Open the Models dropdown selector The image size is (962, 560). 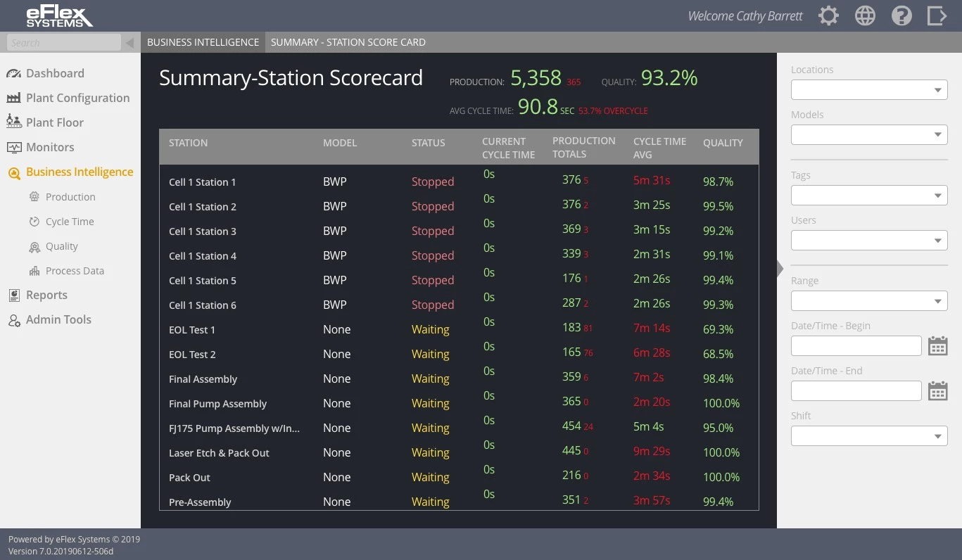tap(868, 134)
